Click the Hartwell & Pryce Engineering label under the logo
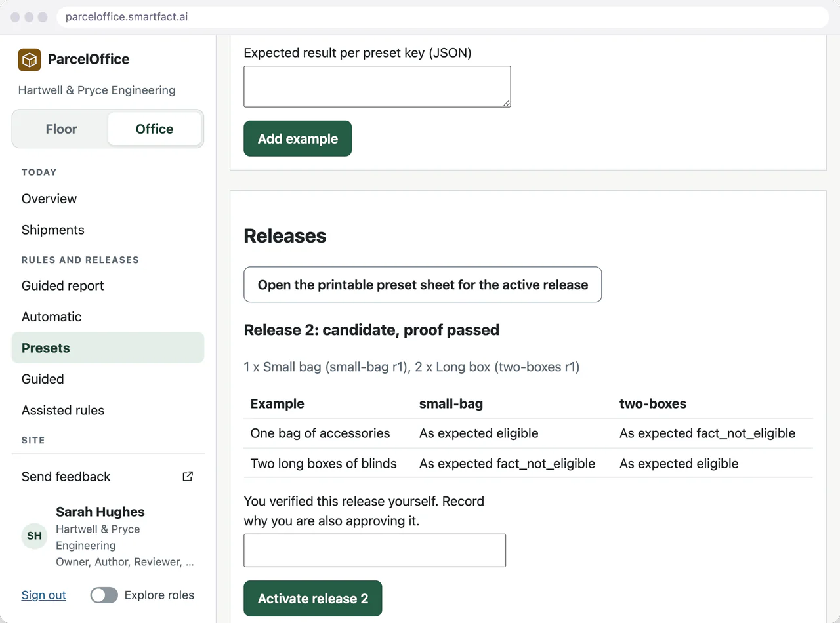840x623 pixels. (97, 90)
